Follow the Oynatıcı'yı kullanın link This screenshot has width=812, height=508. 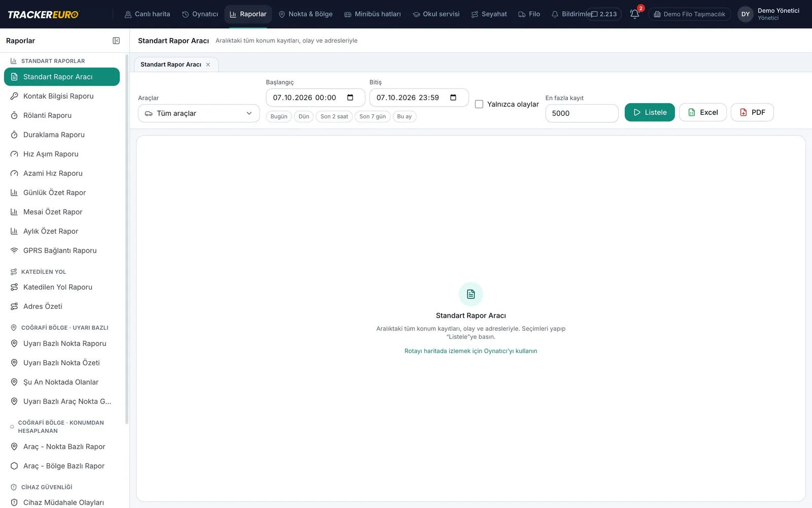tap(470, 351)
